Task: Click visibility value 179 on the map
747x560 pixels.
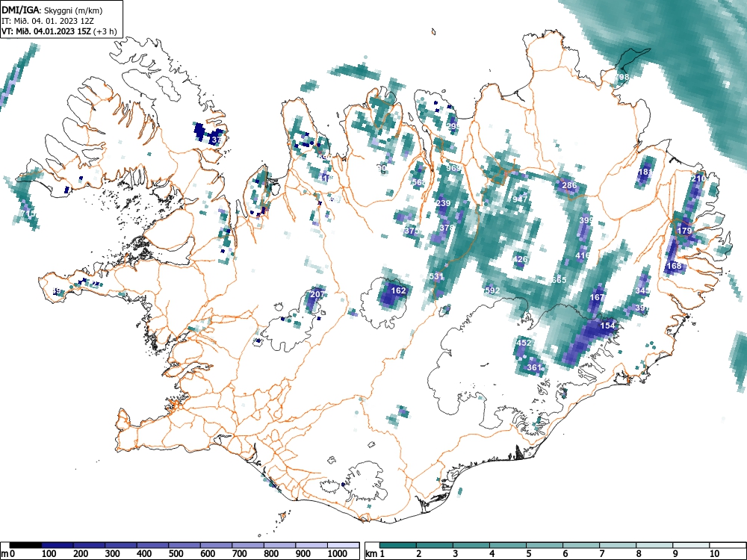Action: (x=684, y=231)
